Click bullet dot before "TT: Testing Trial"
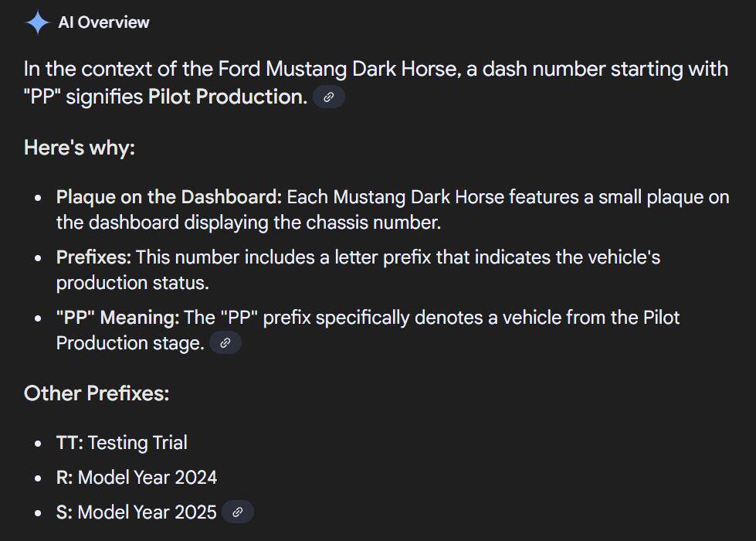The width and height of the screenshot is (756, 541). click(38, 443)
